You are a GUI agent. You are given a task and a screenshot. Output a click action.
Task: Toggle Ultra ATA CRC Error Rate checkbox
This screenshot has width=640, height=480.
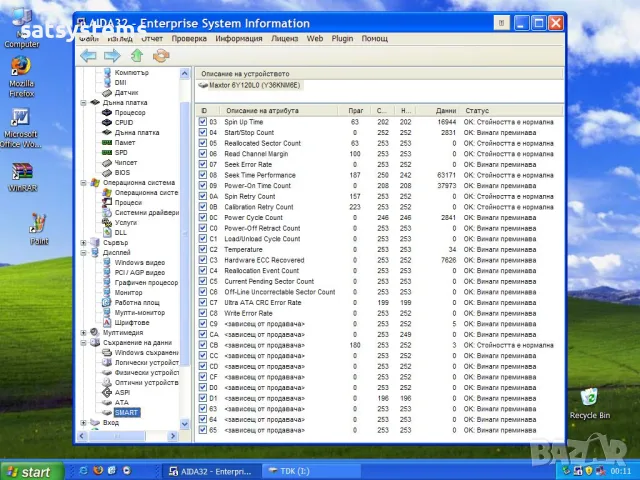(x=203, y=302)
